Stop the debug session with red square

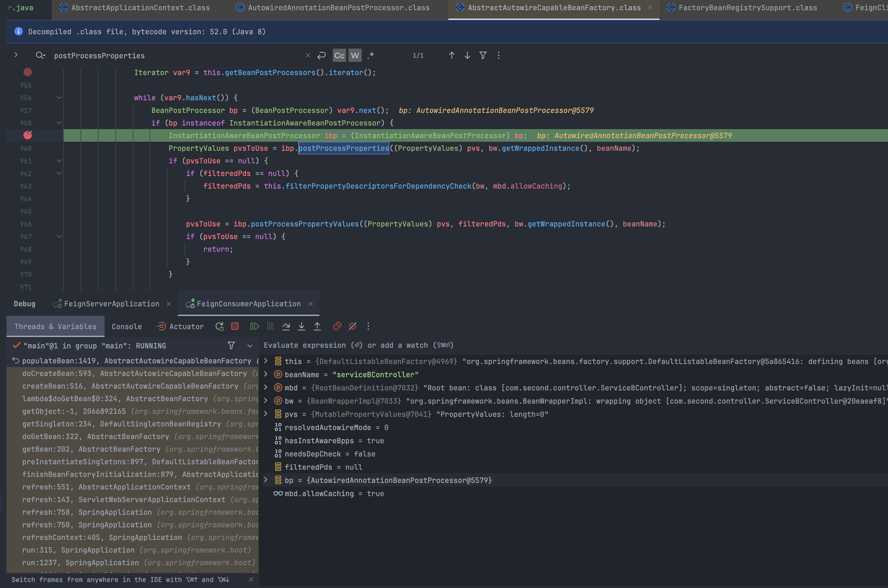(235, 326)
